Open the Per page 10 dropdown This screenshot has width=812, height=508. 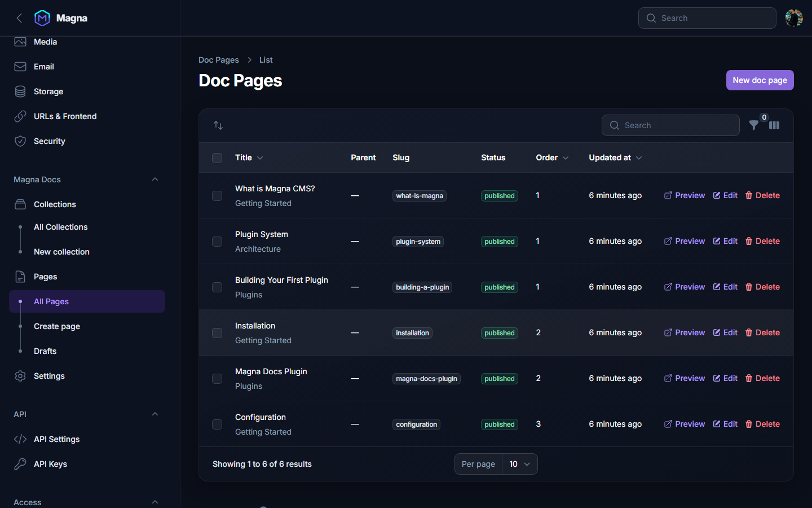click(519, 464)
